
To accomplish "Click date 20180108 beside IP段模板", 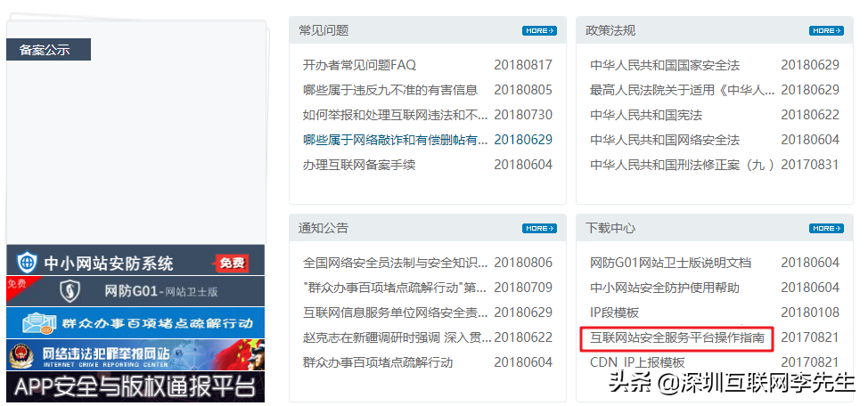I will 810,313.
